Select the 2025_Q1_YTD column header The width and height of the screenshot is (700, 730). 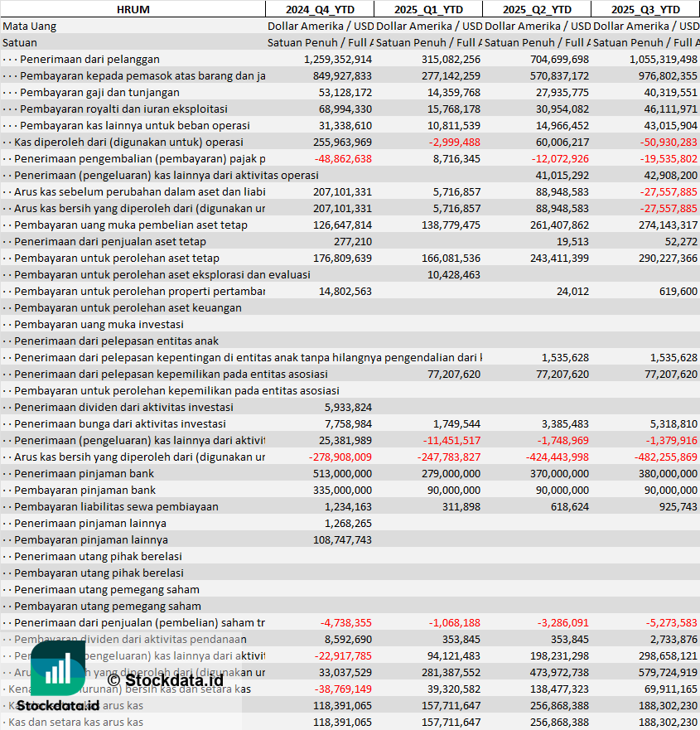pos(428,9)
